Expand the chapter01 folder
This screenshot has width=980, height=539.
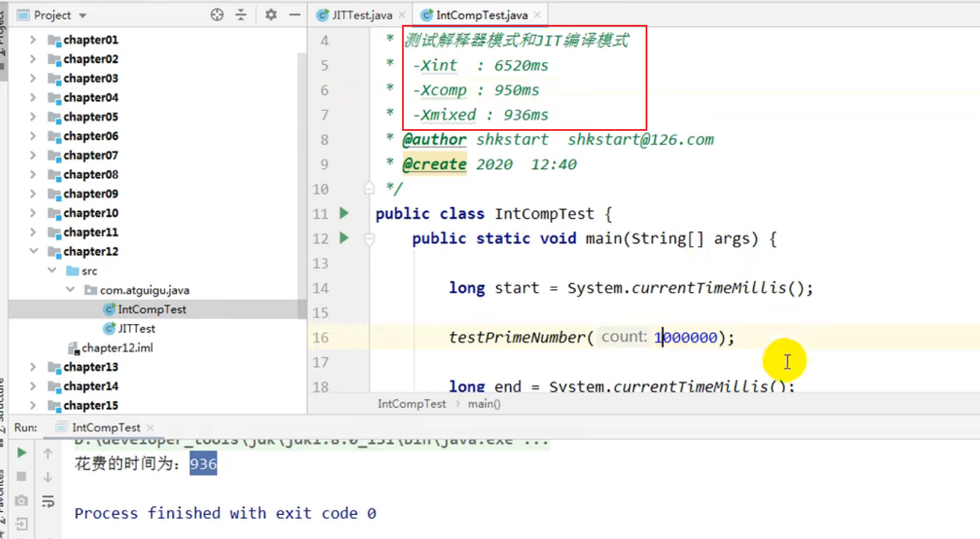pos(33,40)
